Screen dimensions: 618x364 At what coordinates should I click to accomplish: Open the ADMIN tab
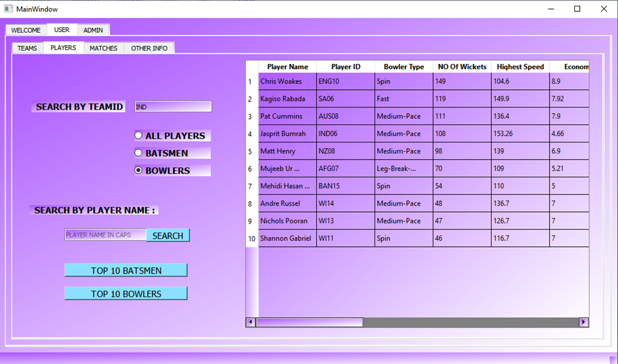click(x=93, y=30)
